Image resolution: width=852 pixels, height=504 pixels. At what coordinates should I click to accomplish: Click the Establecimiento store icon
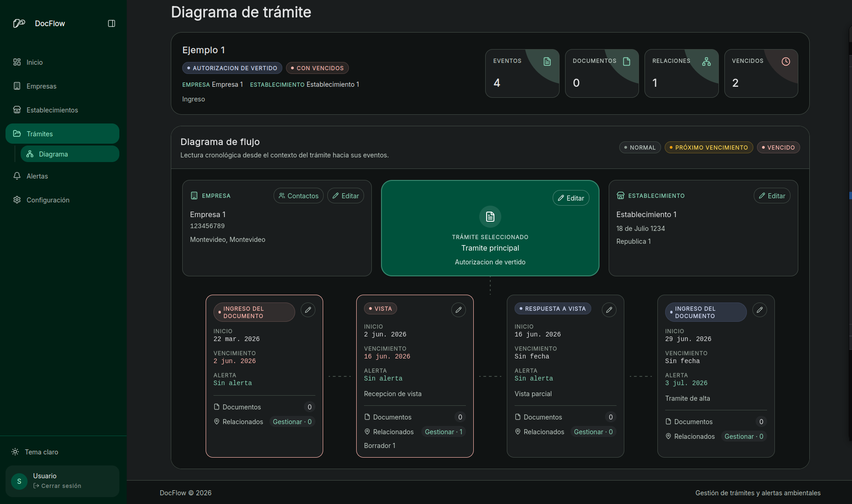620,196
